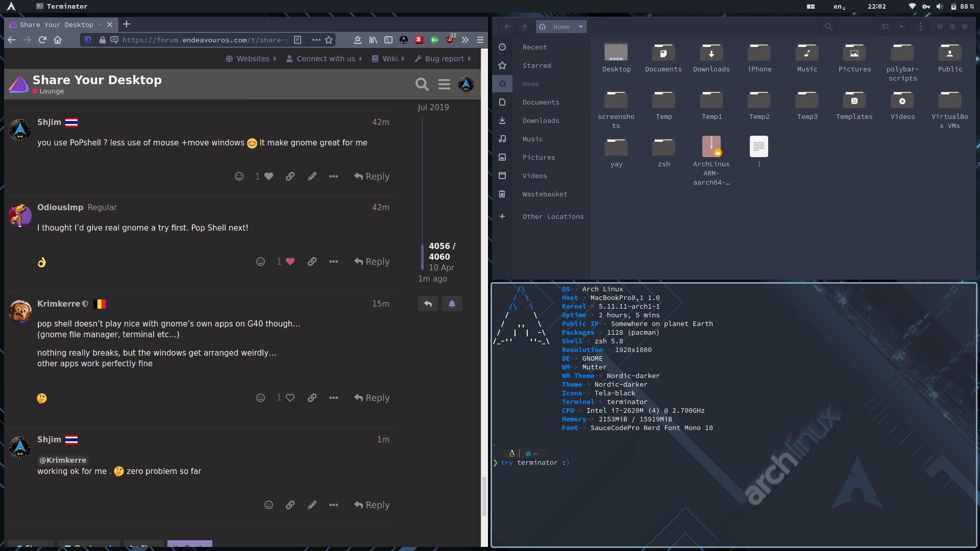This screenshot has width=980, height=551.
Task: Open page actions three-dot menu in URL bar
Action: pyautogui.click(x=316, y=40)
